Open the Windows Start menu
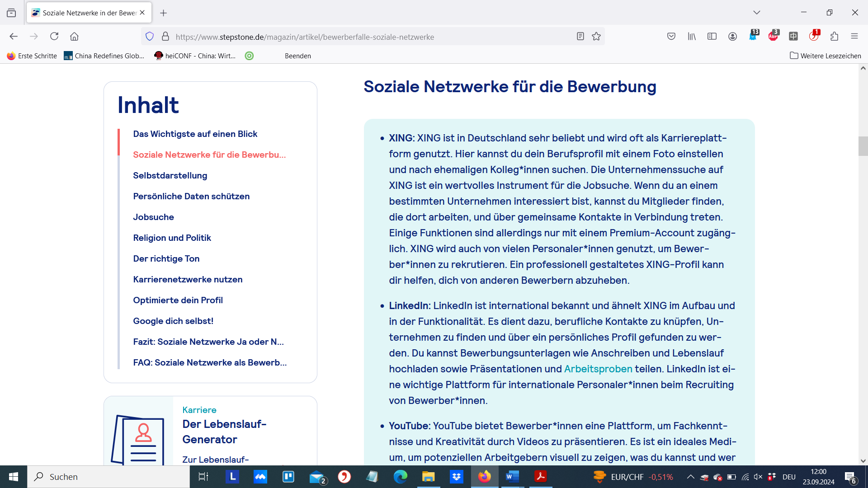This screenshot has width=868, height=488. (14, 477)
